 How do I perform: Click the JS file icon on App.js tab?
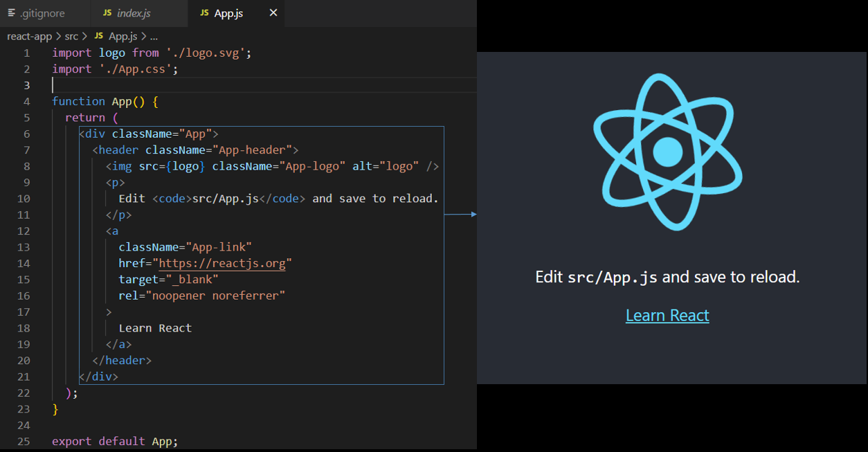click(x=204, y=13)
